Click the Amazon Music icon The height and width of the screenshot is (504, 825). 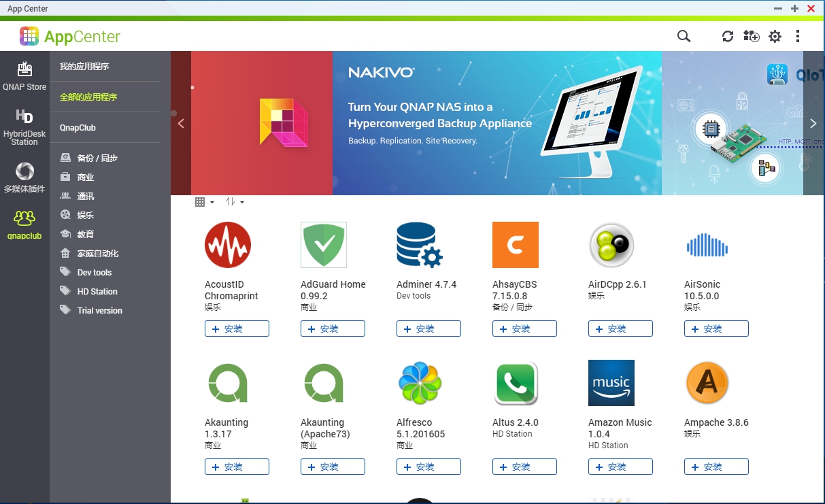click(x=611, y=383)
